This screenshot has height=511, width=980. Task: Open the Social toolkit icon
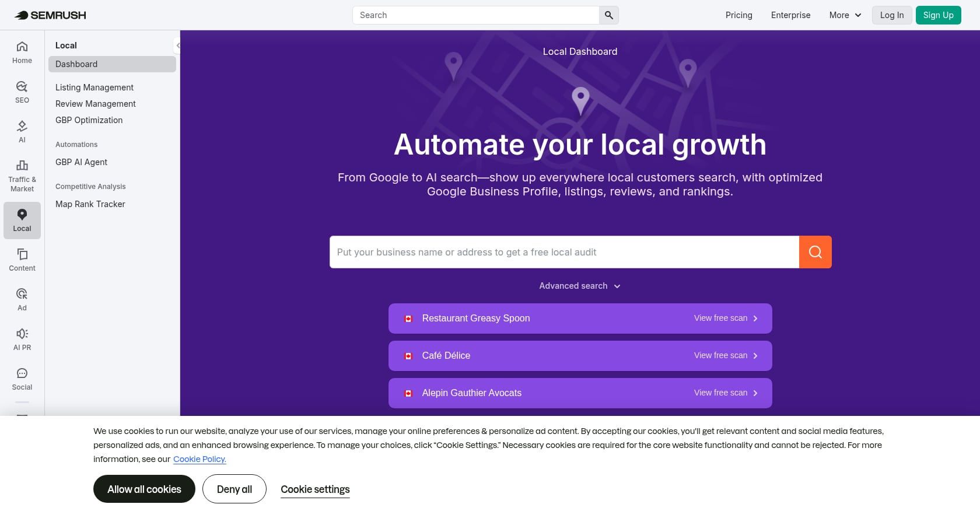pyautogui.click(x=22, y=379)
